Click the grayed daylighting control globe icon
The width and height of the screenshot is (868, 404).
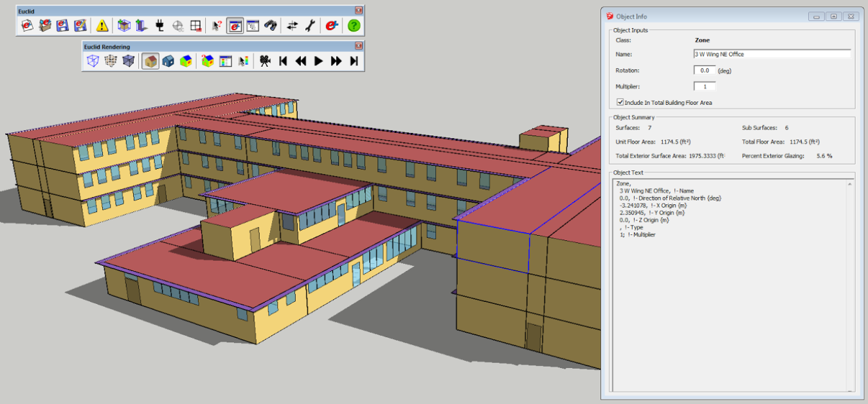point(178,26)
